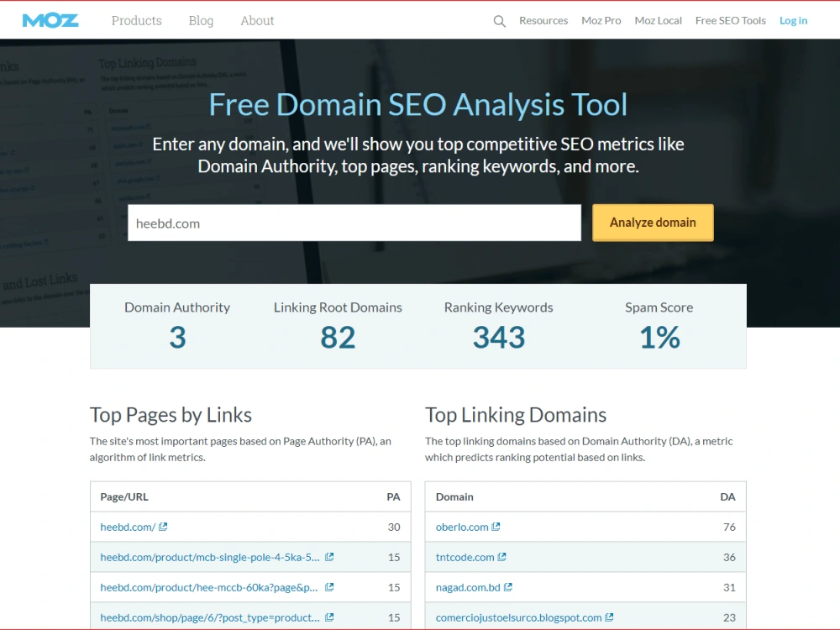Open Free SEO Tools
840x630 pixels.
click(730, 20)
